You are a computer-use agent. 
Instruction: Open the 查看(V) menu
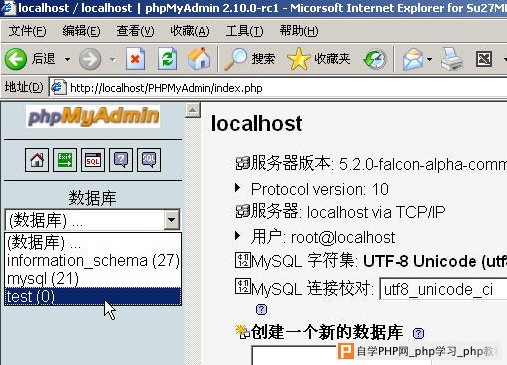pyautogui.click(x=135, y=31)
